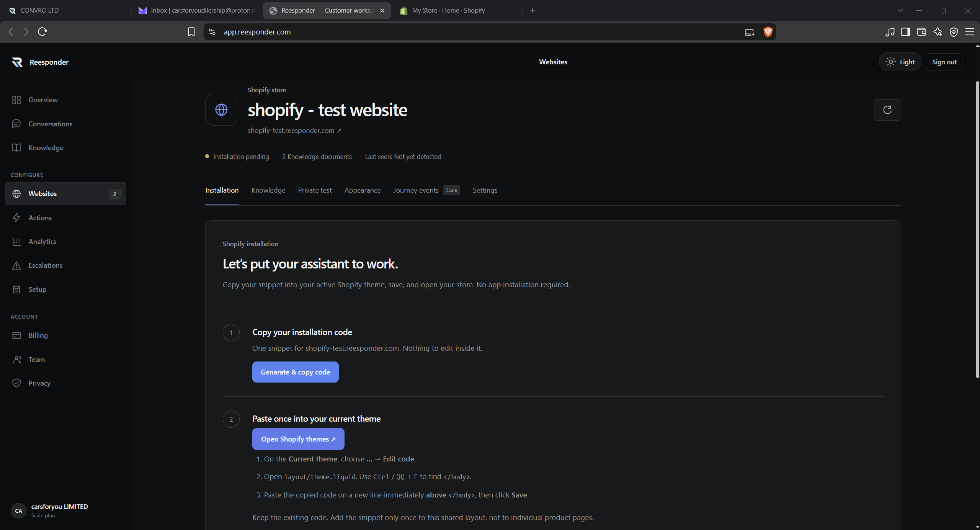The width and height of the screenshot is (980, 530).
Task: Toggle the browser sidebar panel icon
Action: (x=905, y=32)
